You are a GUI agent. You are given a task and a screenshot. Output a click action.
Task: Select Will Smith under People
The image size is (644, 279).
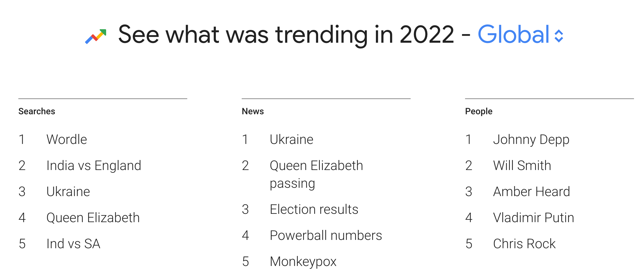[x=522, y=166]
